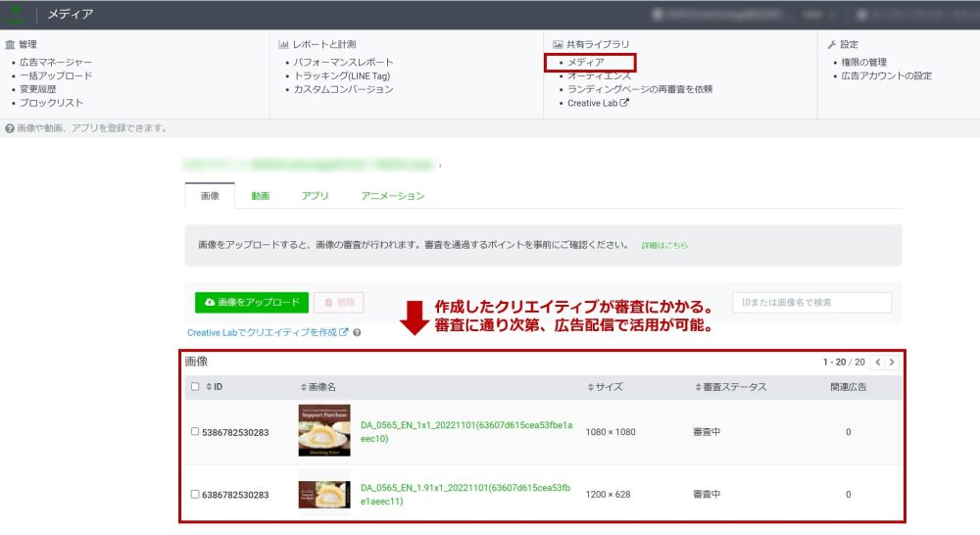This screenshot has height=535, width=980.
Task: Click the 詳細はこちら link
Action: 664,246
